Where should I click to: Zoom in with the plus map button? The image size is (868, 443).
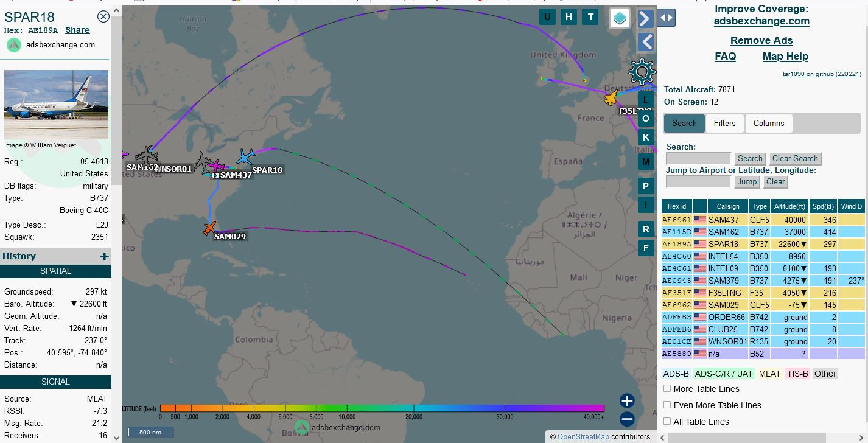coord(627,400)
